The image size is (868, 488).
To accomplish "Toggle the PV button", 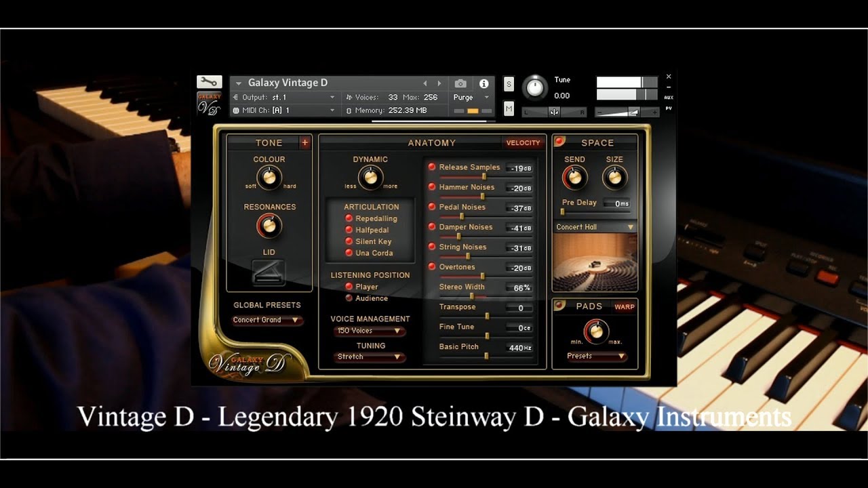I will [669, 108].
